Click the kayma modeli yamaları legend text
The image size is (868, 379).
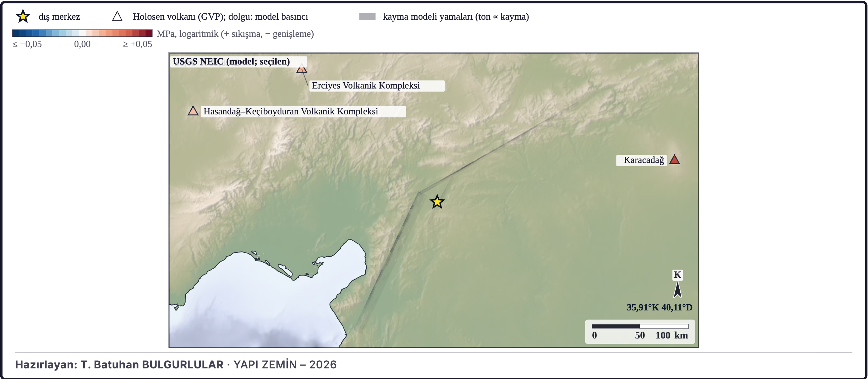[456, 17]
